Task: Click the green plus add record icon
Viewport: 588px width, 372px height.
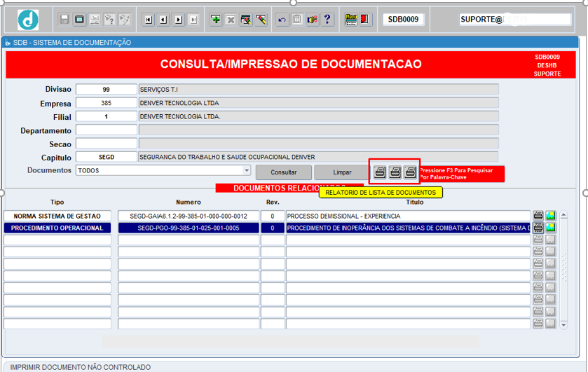Action: pyautogui.click(x=216, y=20)
